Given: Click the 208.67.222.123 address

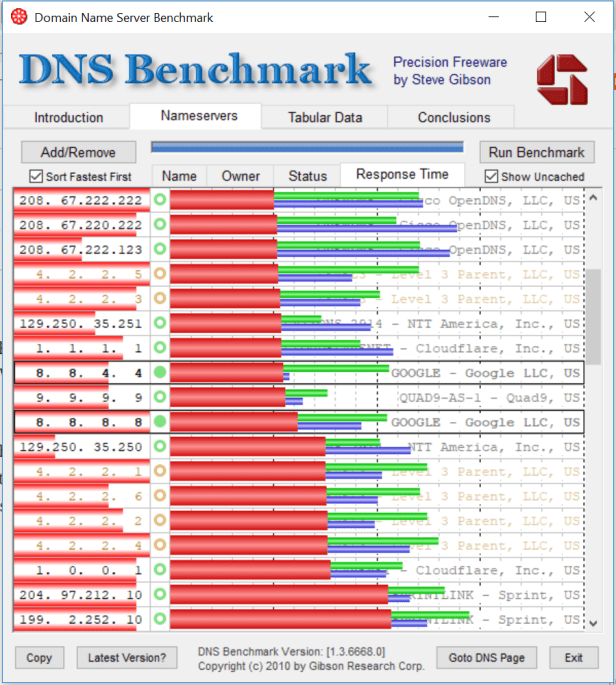Looking at the screenshot, I should (81, 249).
